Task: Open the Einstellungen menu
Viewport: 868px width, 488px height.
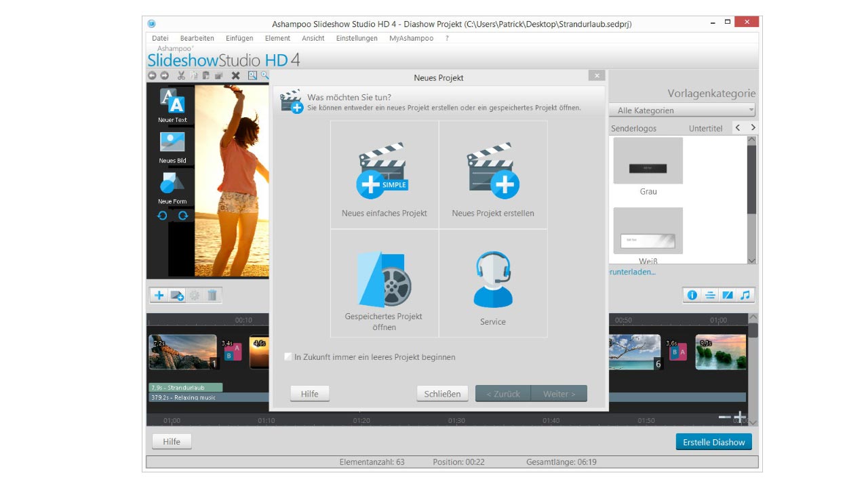Action: (357, 38)
